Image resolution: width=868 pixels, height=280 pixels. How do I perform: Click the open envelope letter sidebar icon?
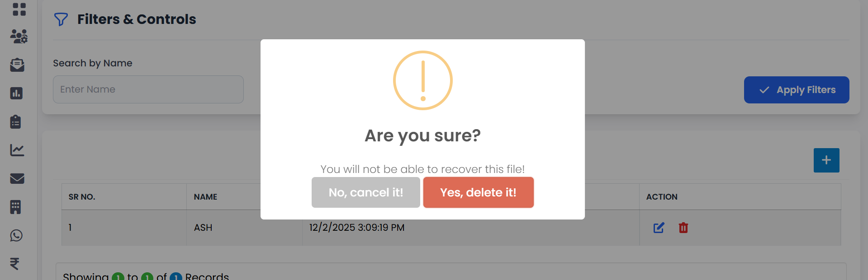click(17, 65)
